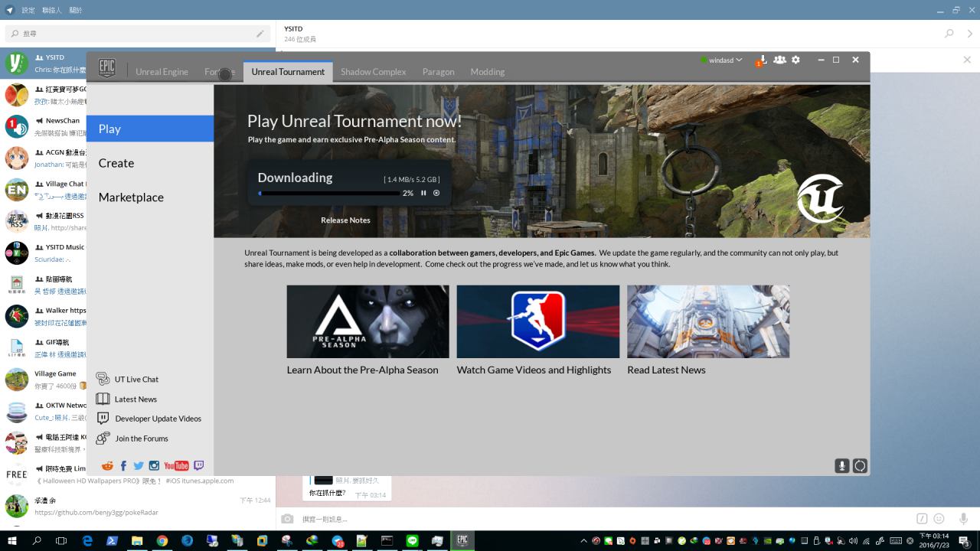Click the download progress bar
The image size is (980, 551).
tap(329, 194)
